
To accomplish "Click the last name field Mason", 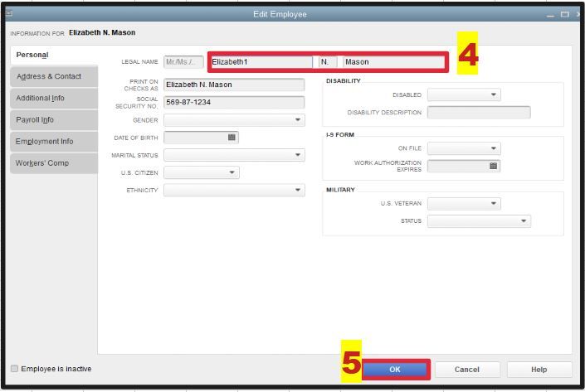I will click(394, 62).
